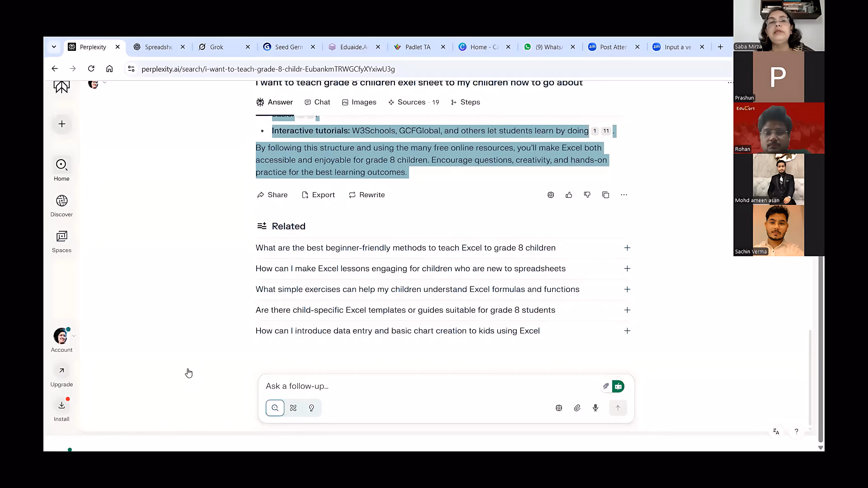This screenshot has width=868, height=488.
Task: Click the microphone dictation icon
Action: point(595,408)
